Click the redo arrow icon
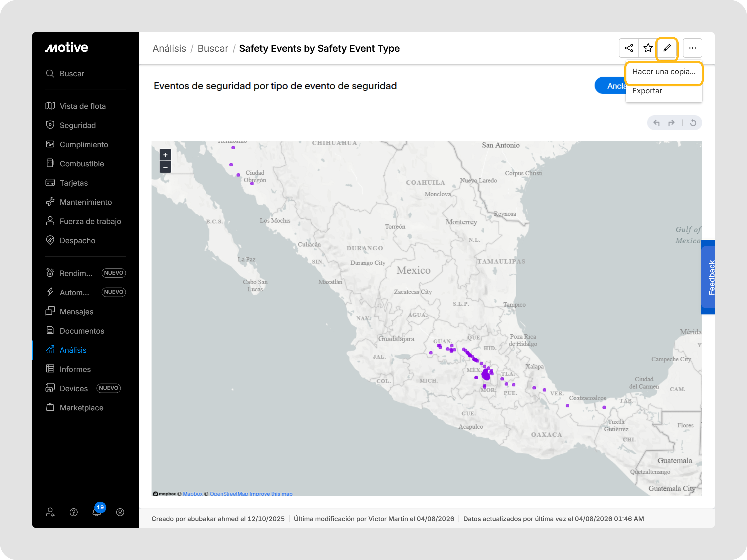 pos(671,123)
